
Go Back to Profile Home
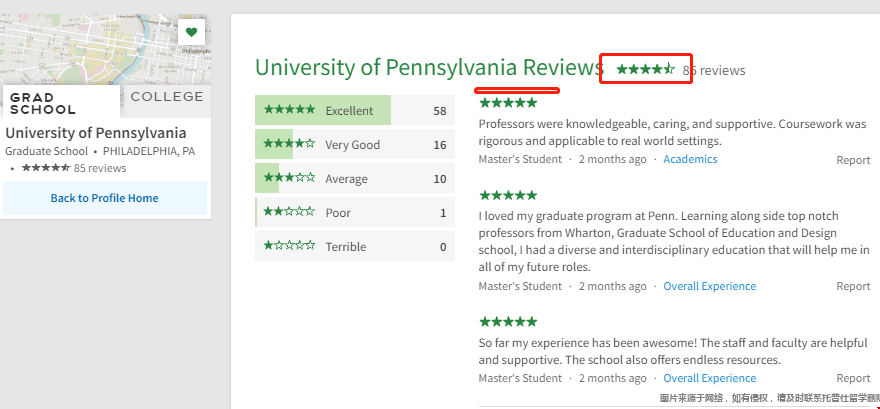(104, 198)
